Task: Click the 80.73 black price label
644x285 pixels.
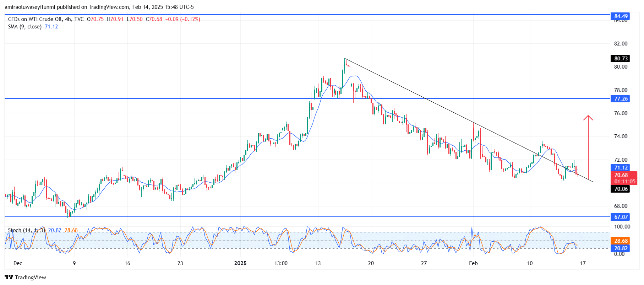Action: [x=621, y=58]
